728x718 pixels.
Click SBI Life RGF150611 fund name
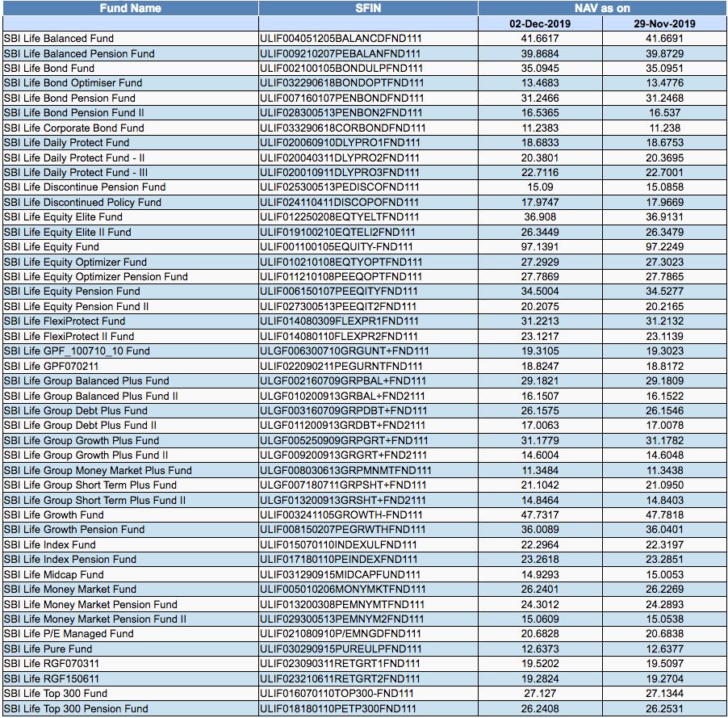pyautogui.click(x=52, y=678)
